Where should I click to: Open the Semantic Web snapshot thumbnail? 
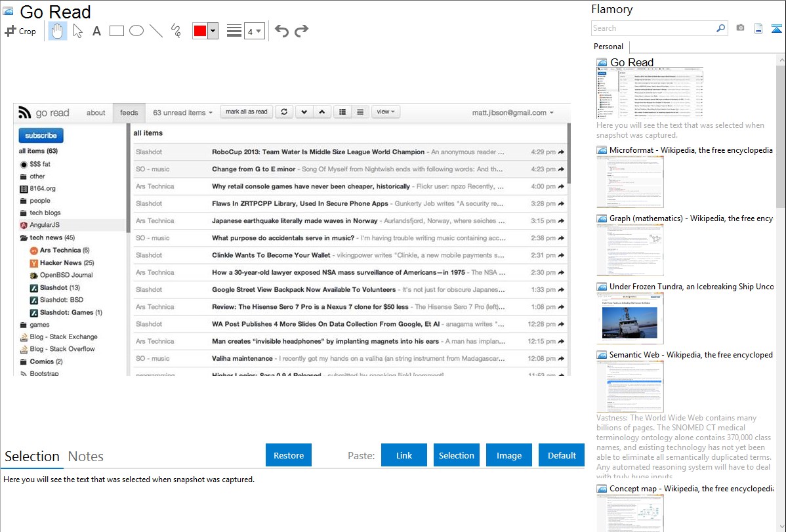(x=630, y=386)
